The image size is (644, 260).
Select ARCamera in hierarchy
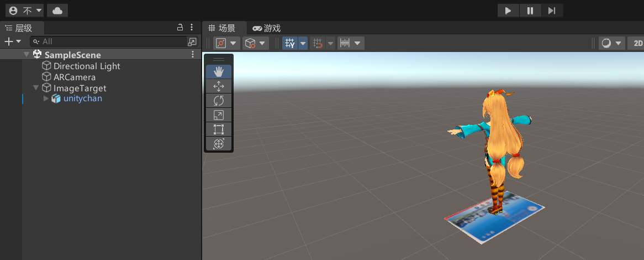pyautogui.click(x=75, y=77)
